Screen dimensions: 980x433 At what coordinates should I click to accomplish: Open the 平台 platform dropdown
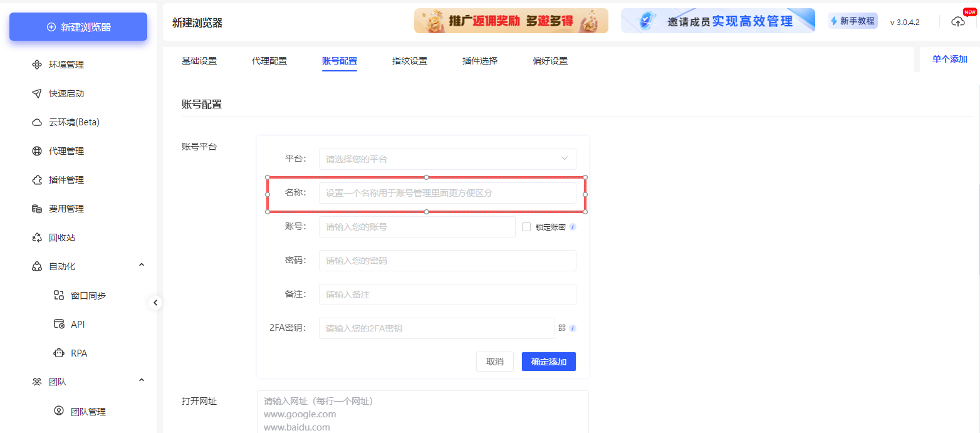(x=447, y=159)
